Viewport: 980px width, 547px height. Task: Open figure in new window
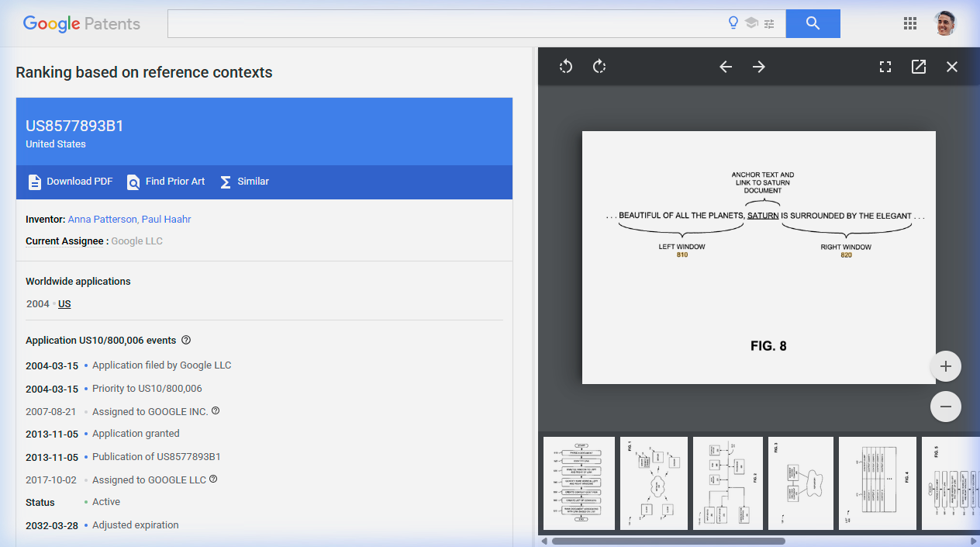919,67
